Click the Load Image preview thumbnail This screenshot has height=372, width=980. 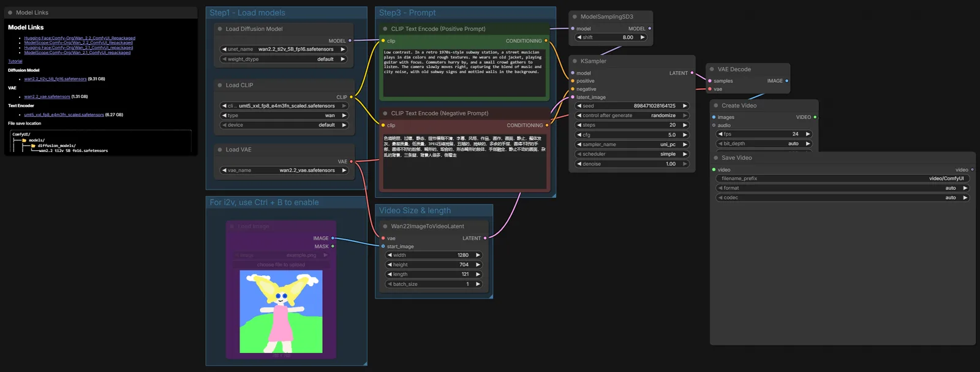click(x=281, y=312)
